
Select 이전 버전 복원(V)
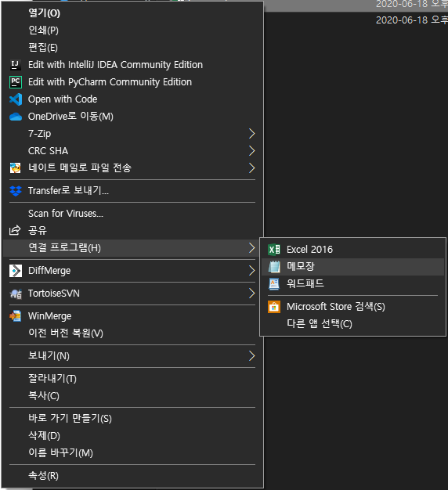point(132,333)
